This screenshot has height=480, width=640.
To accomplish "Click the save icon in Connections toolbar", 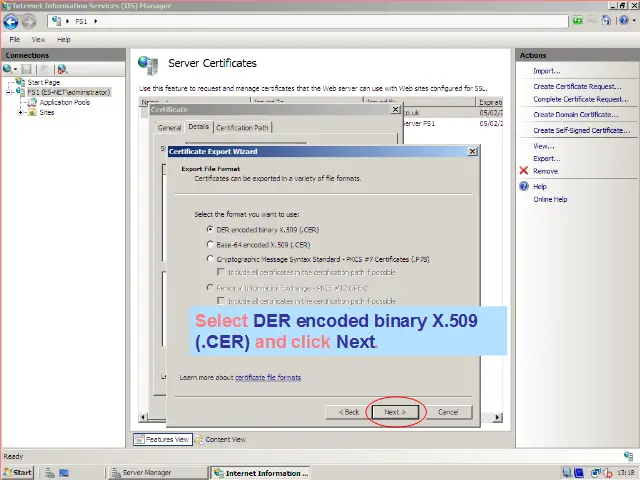I will 27,69.
